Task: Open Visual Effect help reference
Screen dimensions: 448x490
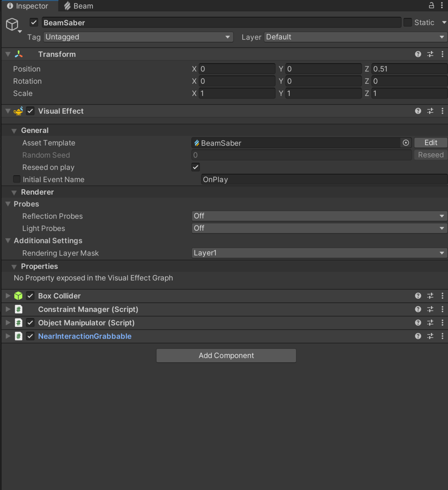Action: coord(418,111)
